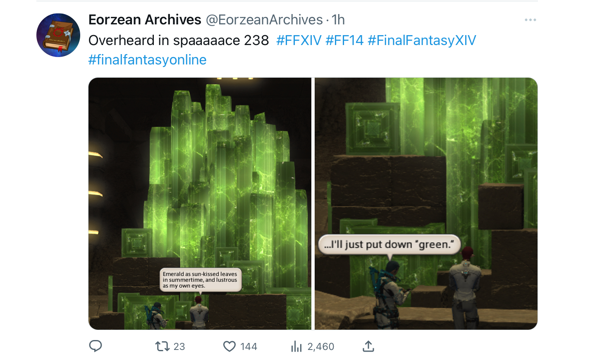Share the tweet using the upload arrow icon
595x364 pixels.
click(x=368, y=346)
